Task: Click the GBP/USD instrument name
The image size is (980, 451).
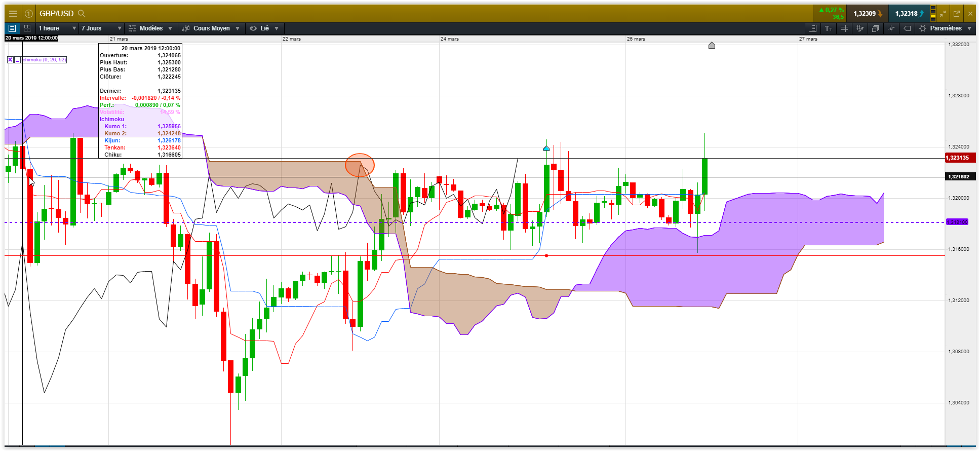Action: [x=57, y=14]
